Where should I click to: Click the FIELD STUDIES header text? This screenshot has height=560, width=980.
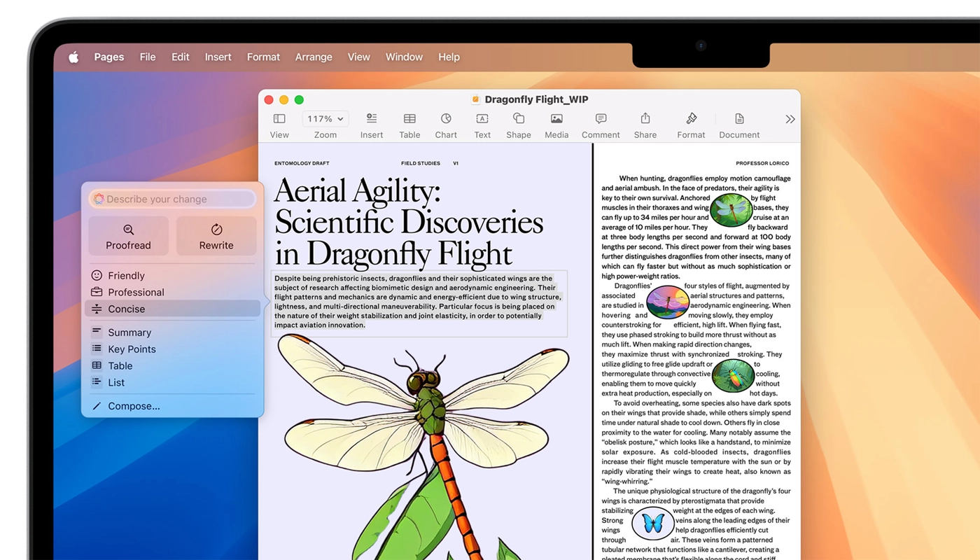pyautogui.click(x=421, y=163)
